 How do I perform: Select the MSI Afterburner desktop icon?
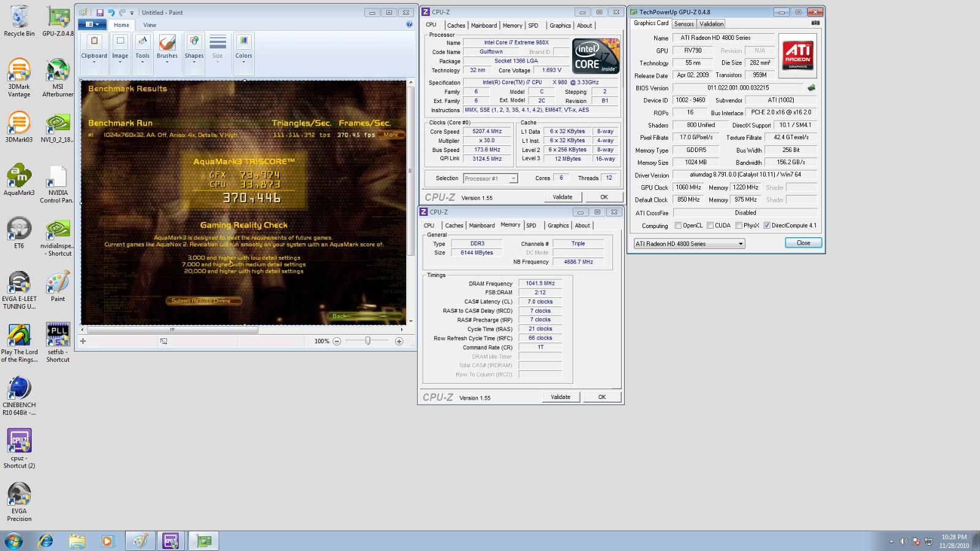(58, 78)
